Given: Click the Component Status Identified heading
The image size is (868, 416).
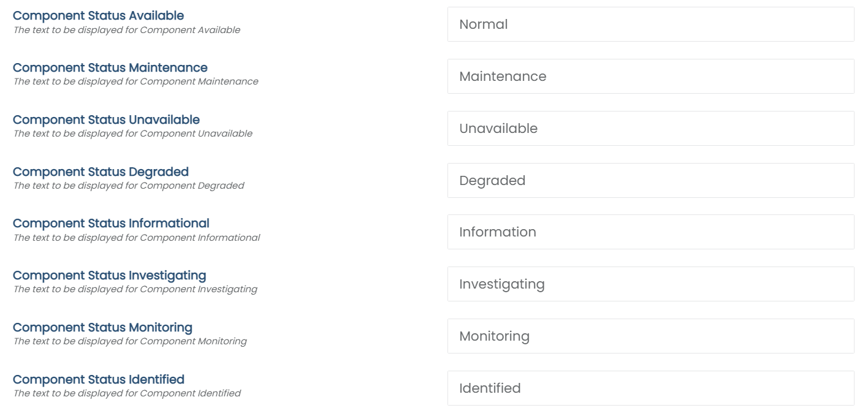Looking at the screenshot, I should coord(98,379).
